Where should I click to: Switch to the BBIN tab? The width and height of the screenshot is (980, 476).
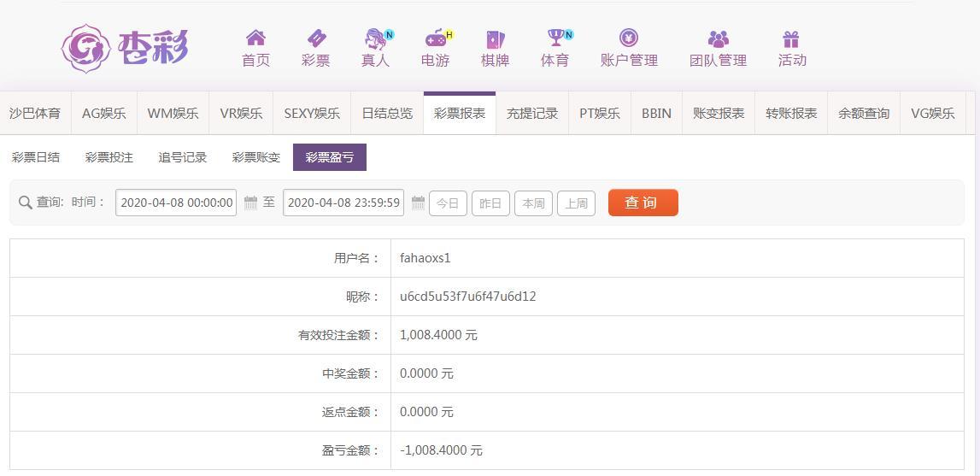click(657, 113)
